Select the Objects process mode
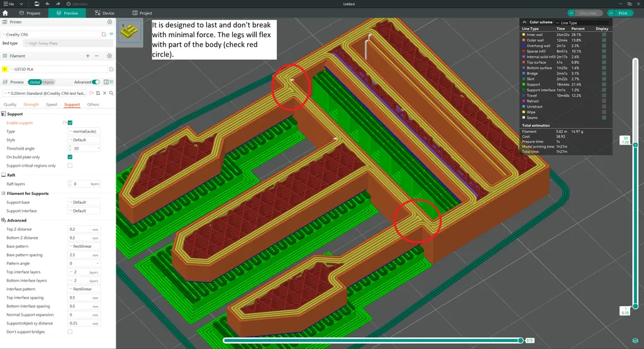The image size is (644, 349). 48,82
